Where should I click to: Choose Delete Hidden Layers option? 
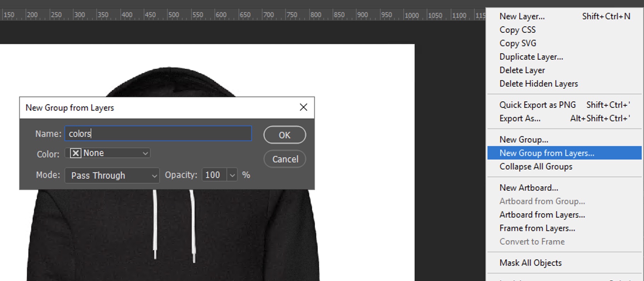(539, 84)
